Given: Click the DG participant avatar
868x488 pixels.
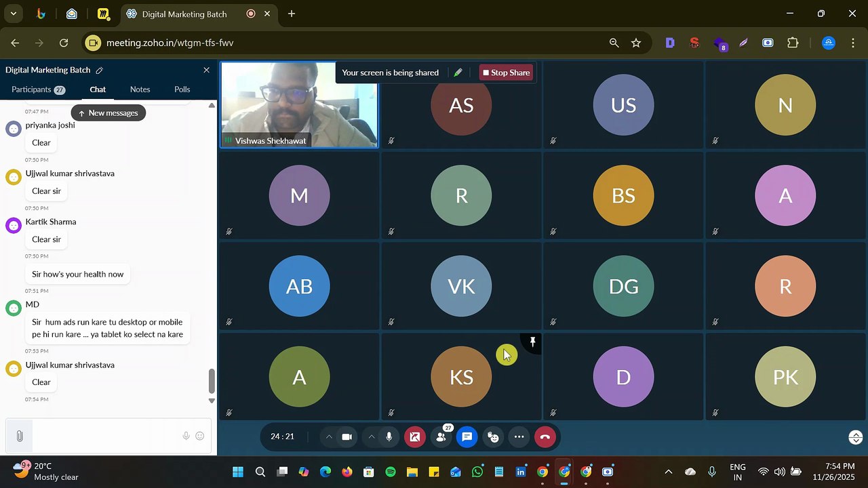Looking at the screenshot, I should (623, 286).
